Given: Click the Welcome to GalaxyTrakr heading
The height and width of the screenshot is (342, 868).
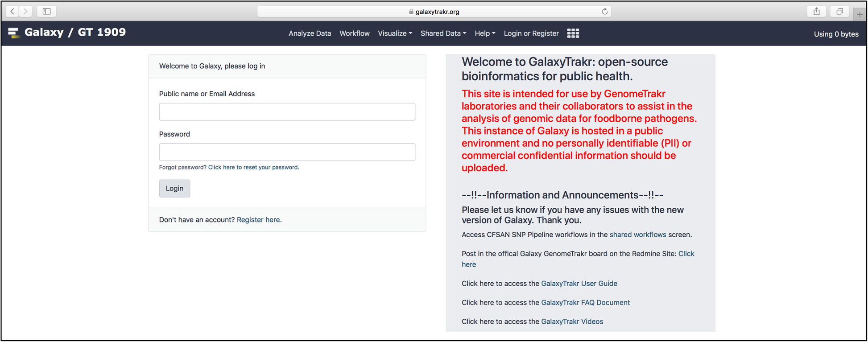Looking at the screenshot, I should click(x=565, y=69).
